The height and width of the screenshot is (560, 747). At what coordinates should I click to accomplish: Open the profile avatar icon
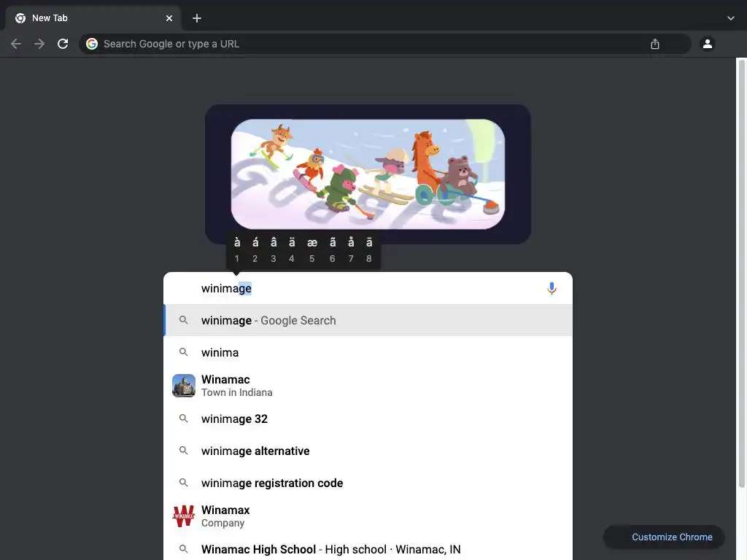708,44
